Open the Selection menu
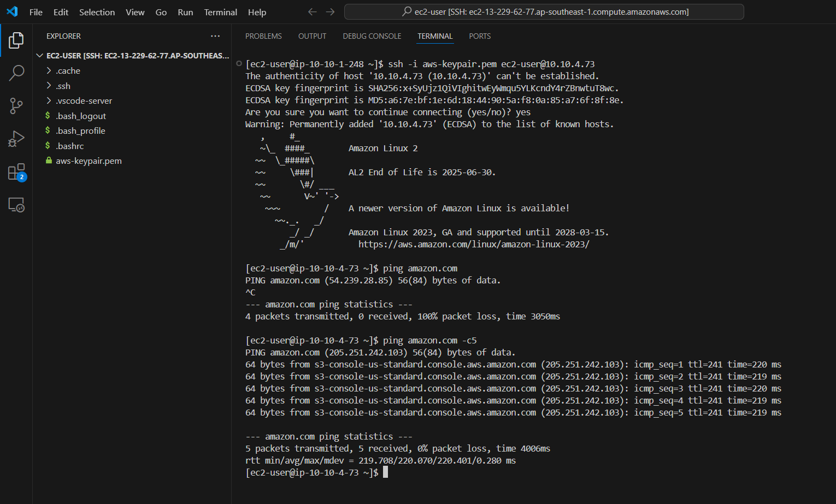 coord(97,12)
